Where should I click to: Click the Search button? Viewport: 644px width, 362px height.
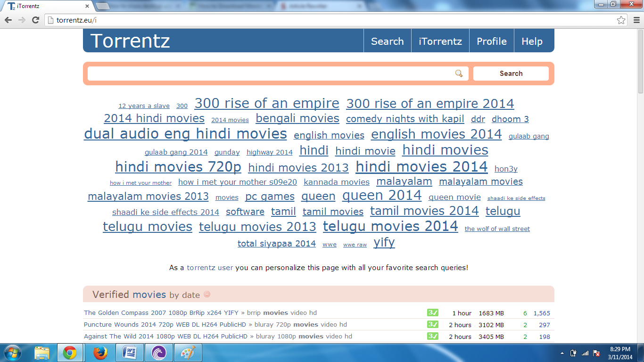pos(511,74)
